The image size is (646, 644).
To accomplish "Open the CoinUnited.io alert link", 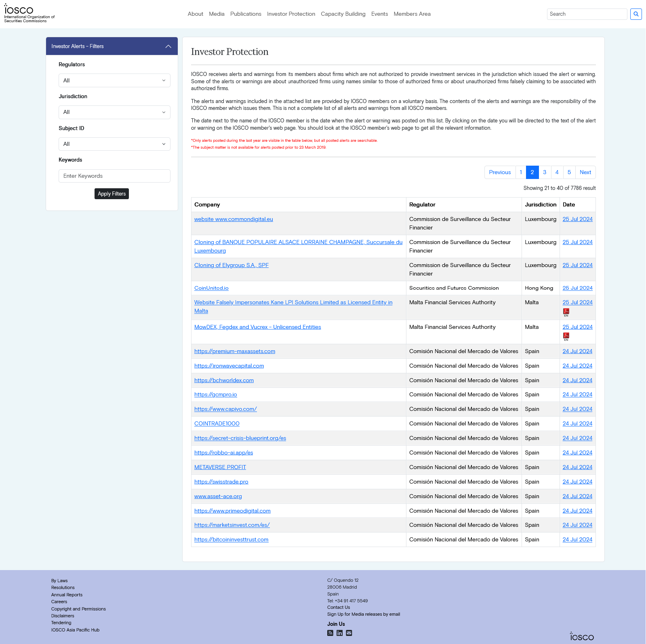I will [211, 288].
